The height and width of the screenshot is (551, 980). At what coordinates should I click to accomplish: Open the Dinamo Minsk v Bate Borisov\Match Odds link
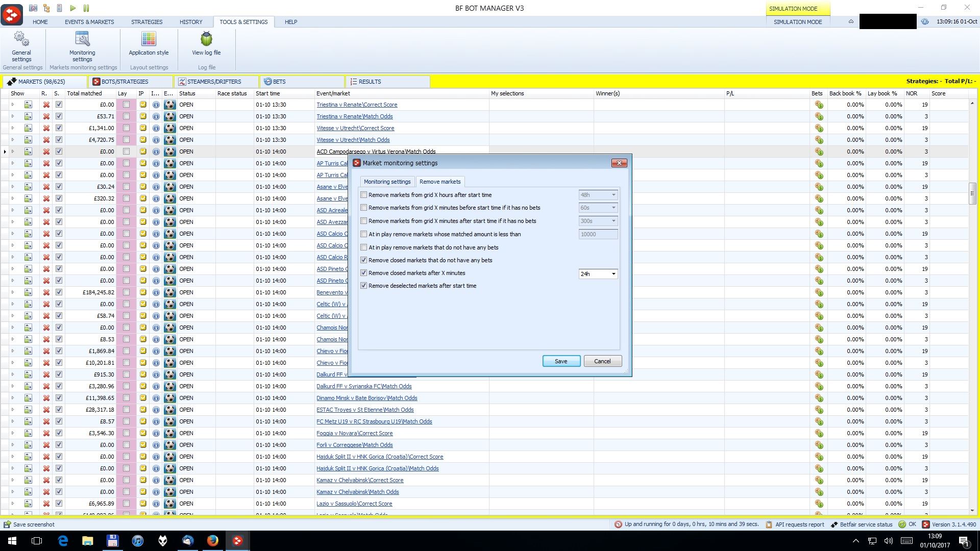(x=366, y=398)
